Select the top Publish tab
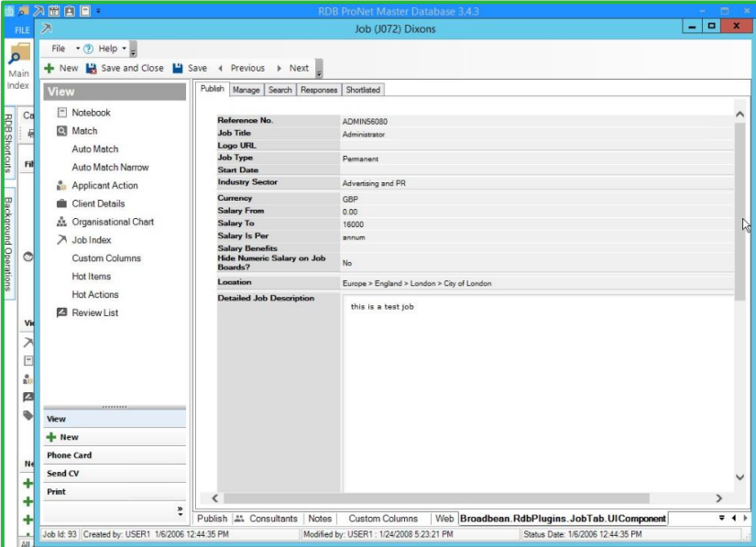 point(213,89)
